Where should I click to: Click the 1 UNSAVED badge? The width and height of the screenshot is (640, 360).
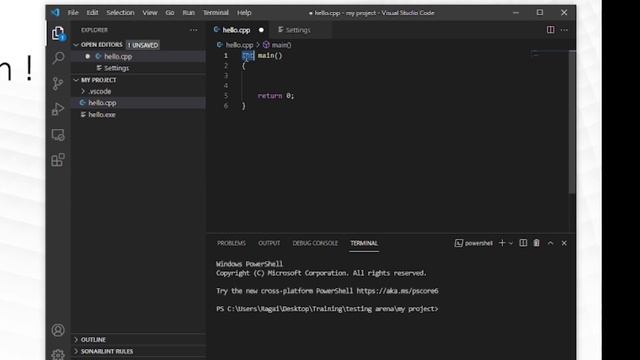(x=142, y=45)
